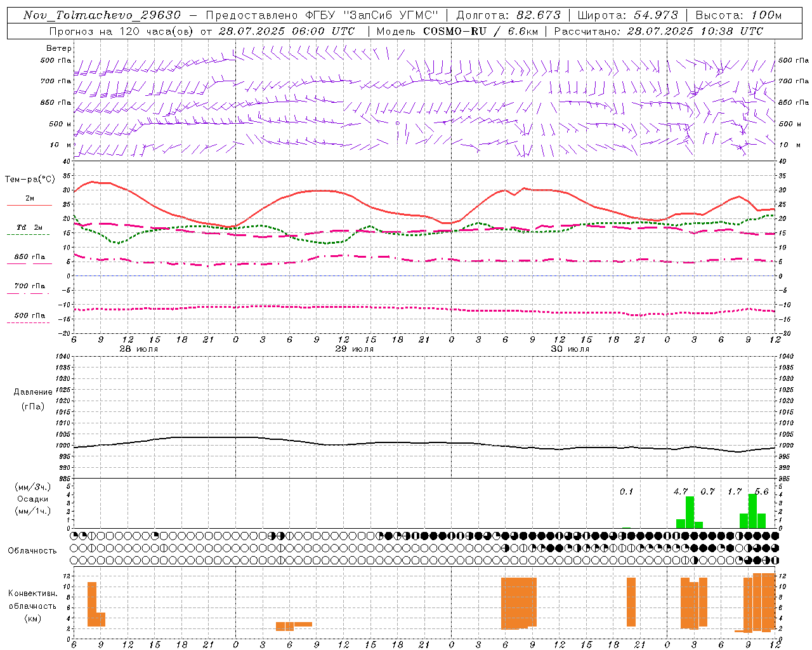Click the '30 июля' date label
Image resolution: width=812 pixels, height=650 pixels.
[570, 349]
